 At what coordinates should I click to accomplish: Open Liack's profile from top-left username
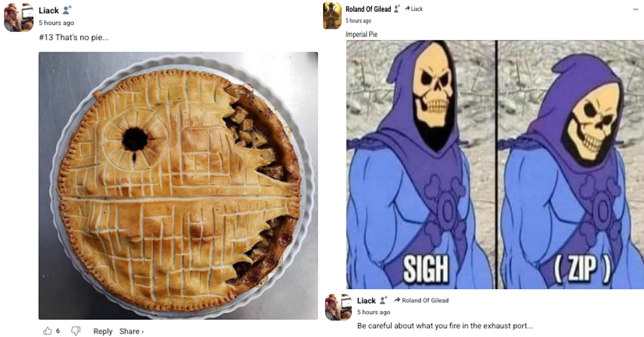[49, 10]
